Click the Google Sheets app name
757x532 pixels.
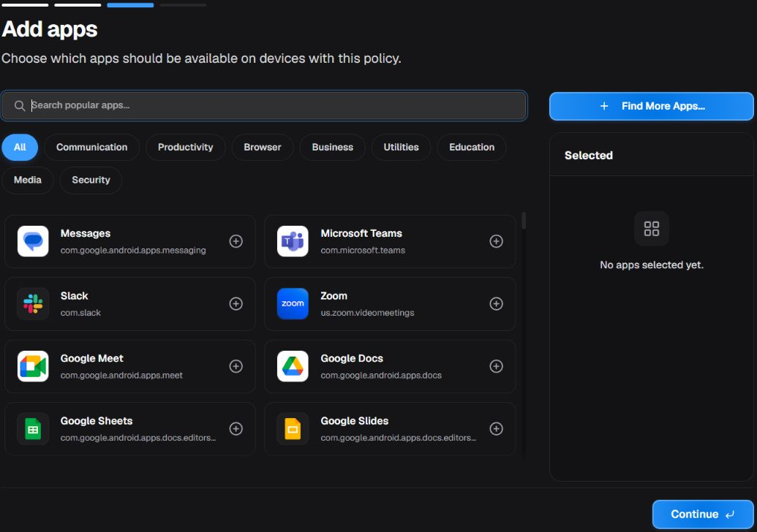coord(97,421)
